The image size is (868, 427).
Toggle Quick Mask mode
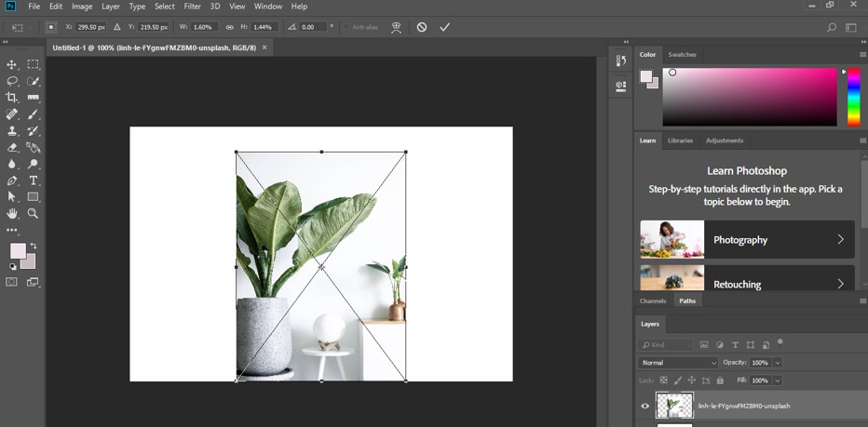tap(11, 282)
